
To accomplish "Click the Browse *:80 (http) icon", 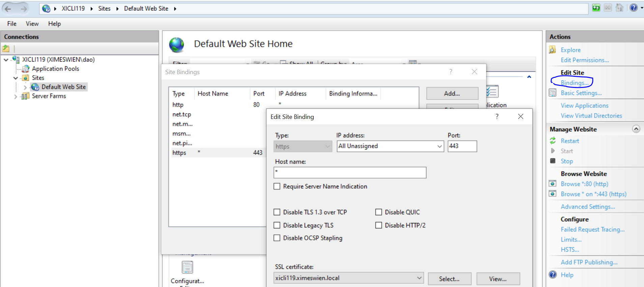I will click(553, 184).
